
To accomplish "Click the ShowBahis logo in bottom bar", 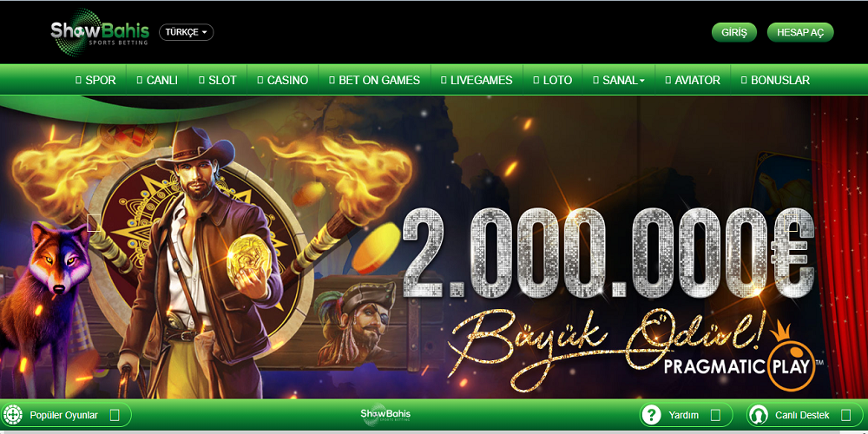I will tap(380, 417).
